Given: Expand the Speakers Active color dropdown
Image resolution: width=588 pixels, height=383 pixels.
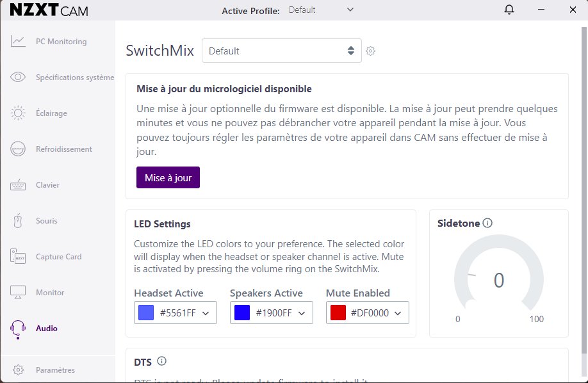Looking at the screenshot, I should (x=302, y=313).
